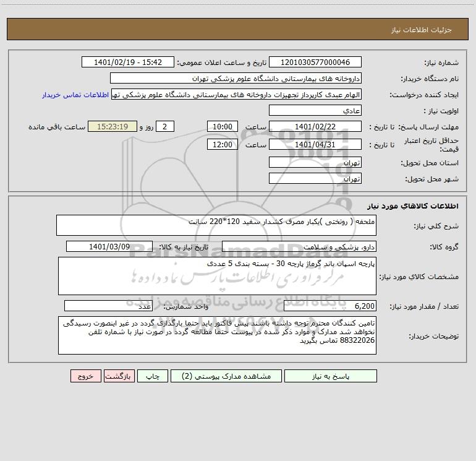Image resolution: width=476 pixels, height=461 pixels.
Task: Click the حداقل تاریخ اعتبار قیمت label
Action: pyautogui.click(x=431, y=145)
